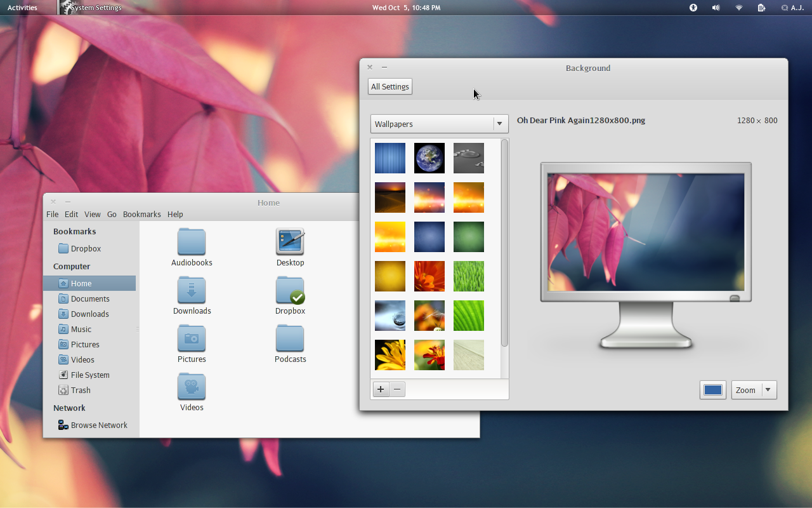
Task: Select the dark green radial wallpaper
Action: tap(469, 237)
